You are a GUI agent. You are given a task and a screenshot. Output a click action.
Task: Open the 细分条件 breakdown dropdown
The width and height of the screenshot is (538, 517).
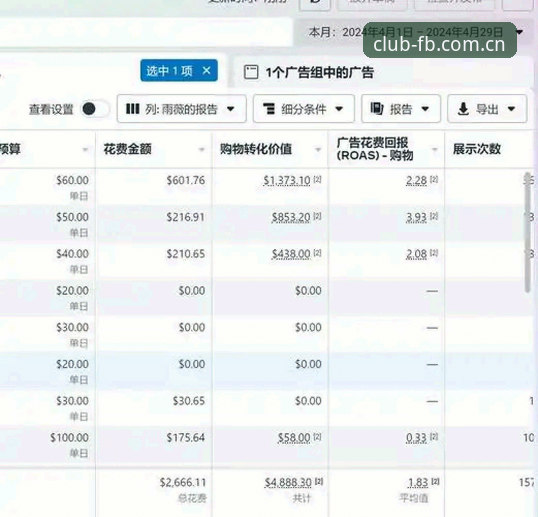click(304, 109)
